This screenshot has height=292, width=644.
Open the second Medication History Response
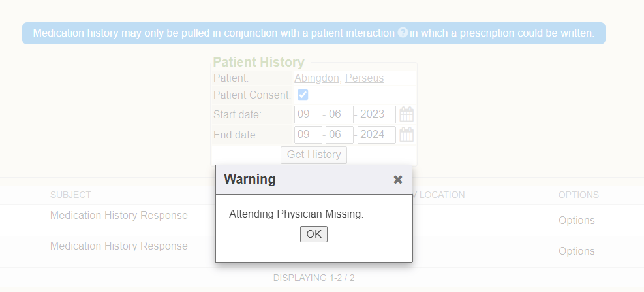coord(119,246)
